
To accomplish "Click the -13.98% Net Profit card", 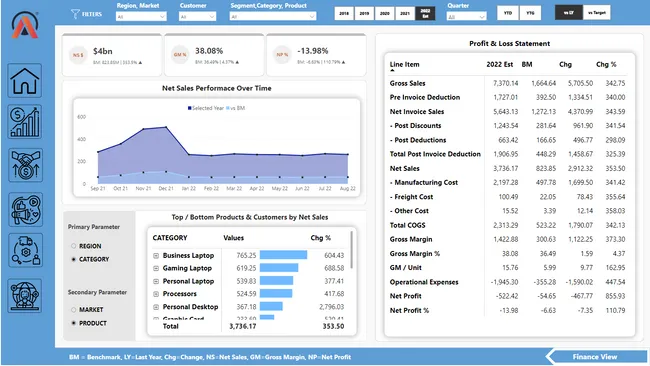I will click(x=316, y=55).
